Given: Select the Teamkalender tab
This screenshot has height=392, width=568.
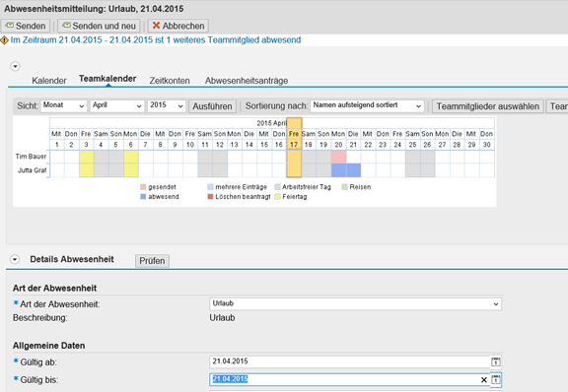Looking at the screenshot, I should pyautogui.click(x=107, y=79).
